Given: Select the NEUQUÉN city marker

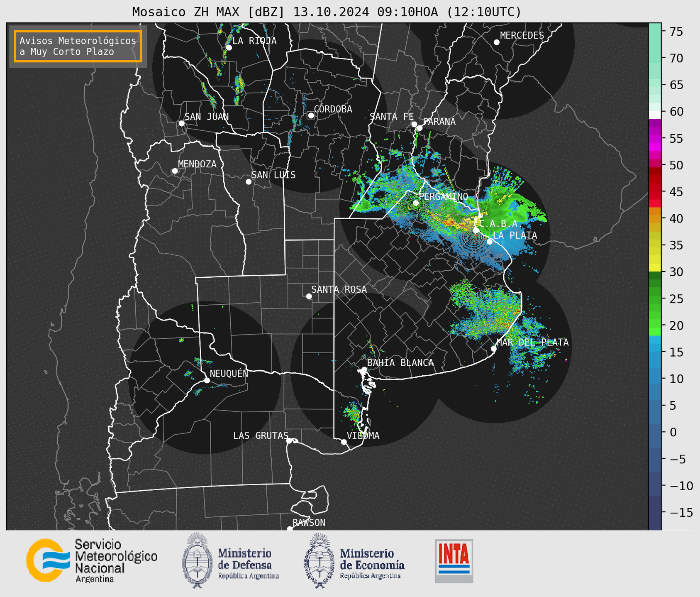Looking at the screenshot, I should coord(207,380).
